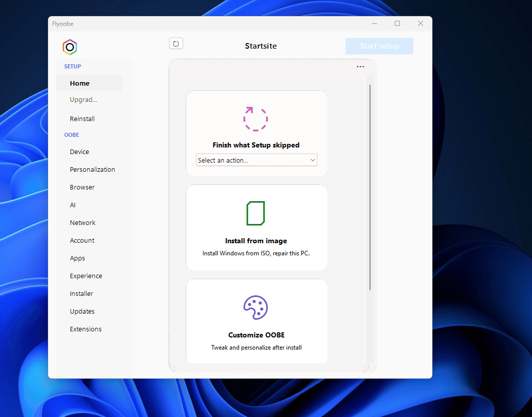Click the Start setup button
The image size is (532, 417).
pyautogui.click(x=379, y=46)
